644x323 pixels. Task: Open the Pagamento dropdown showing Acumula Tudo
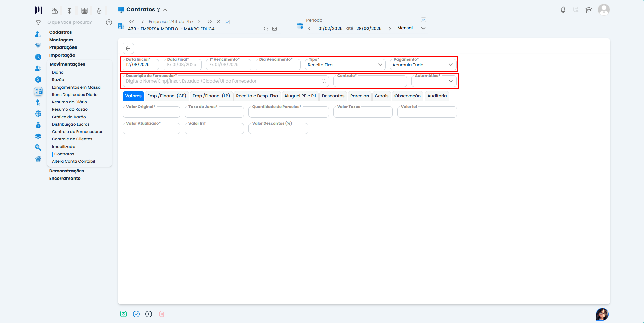(x=423, y=65)
